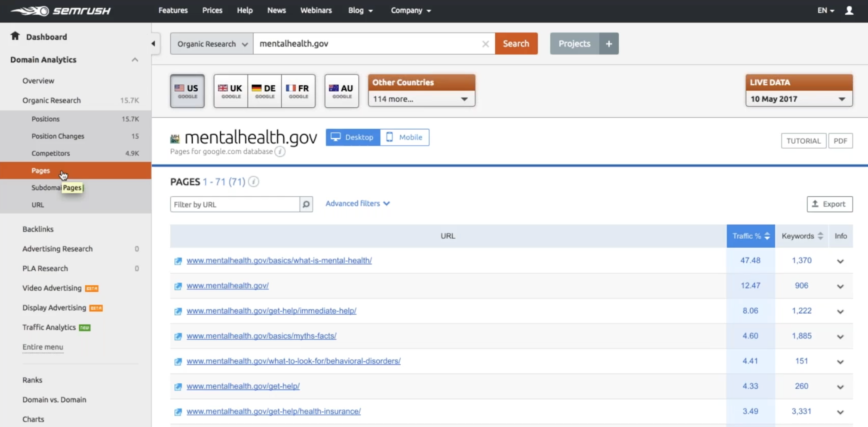868x427 pixels.
Task: Clear the search field with X
Action: (x=485, y=44)
